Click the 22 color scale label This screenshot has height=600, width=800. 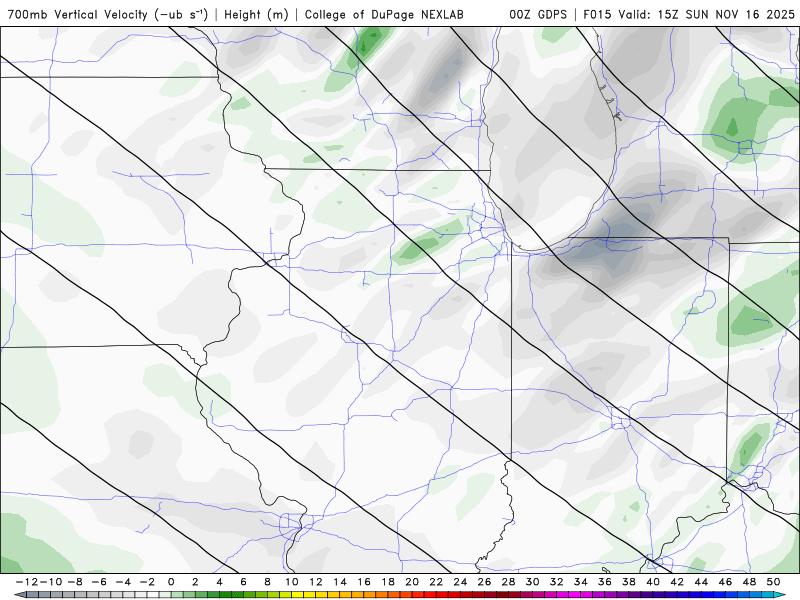pyautogui.click(x=436, y=582)
